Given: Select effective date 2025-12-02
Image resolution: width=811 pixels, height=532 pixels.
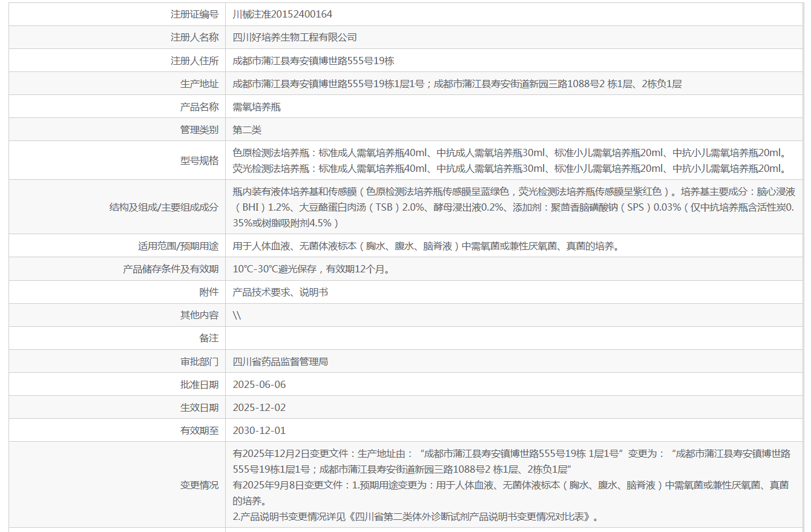Looking at the screenshot, I should (259, 407).
